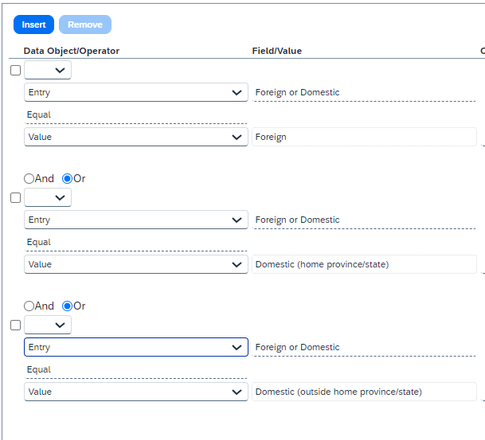Click the Domestic (outside home province/state) field
485x440 pixels.
[364, 392]
